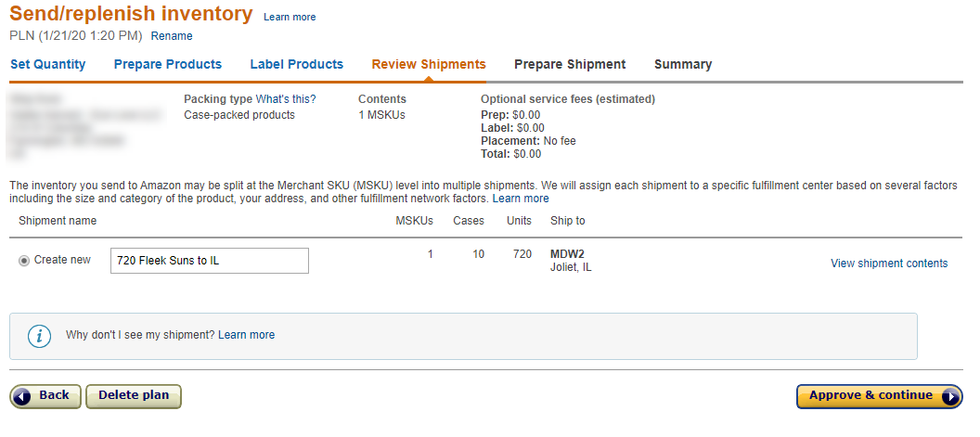View shipment contents for MDW2
Image resolution: width=980 pixels, height=437 pixels.
889,263
